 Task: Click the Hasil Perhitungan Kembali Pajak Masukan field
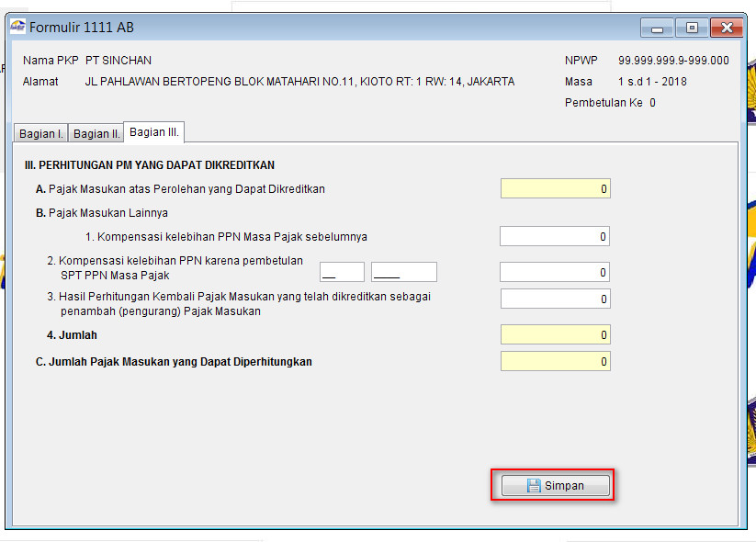554,298
